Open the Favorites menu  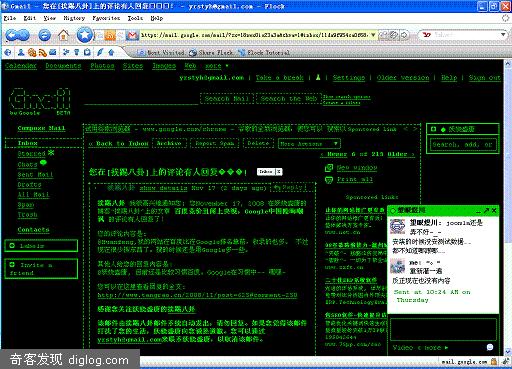pyautogui.click(x=106, y=18)
